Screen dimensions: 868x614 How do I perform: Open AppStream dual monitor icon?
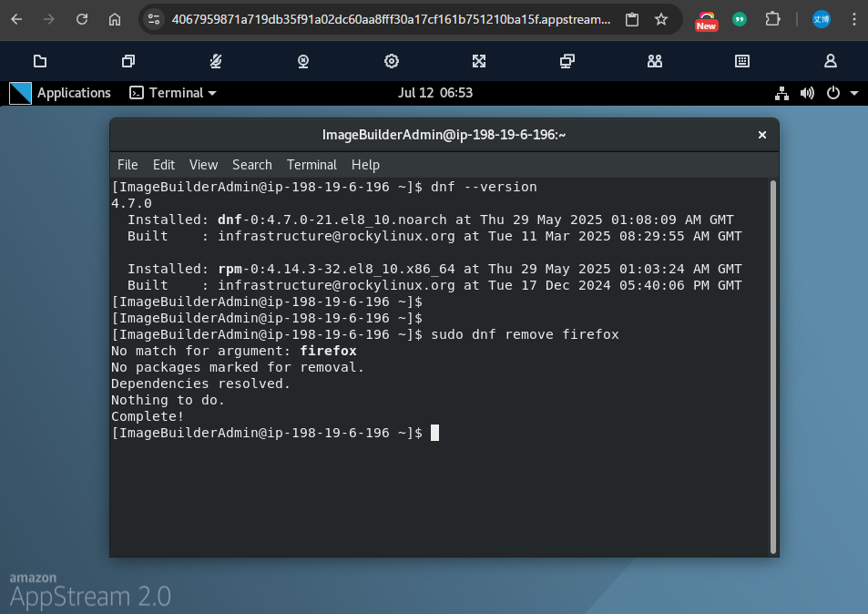(567, 61)
